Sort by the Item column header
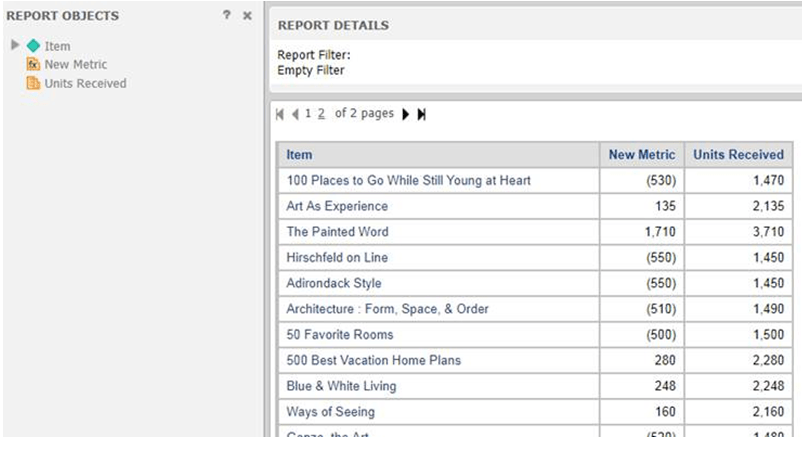Image resolution: width=802 pixels, height=449 pixels. [299, 154]
